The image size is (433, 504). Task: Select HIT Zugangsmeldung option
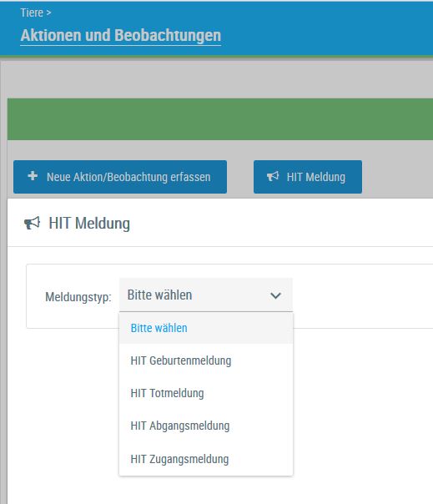[206, 459]
